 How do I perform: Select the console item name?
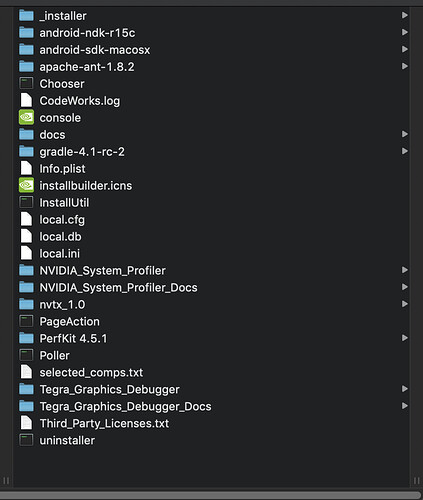pyautogui.click(x=60, y=118)
